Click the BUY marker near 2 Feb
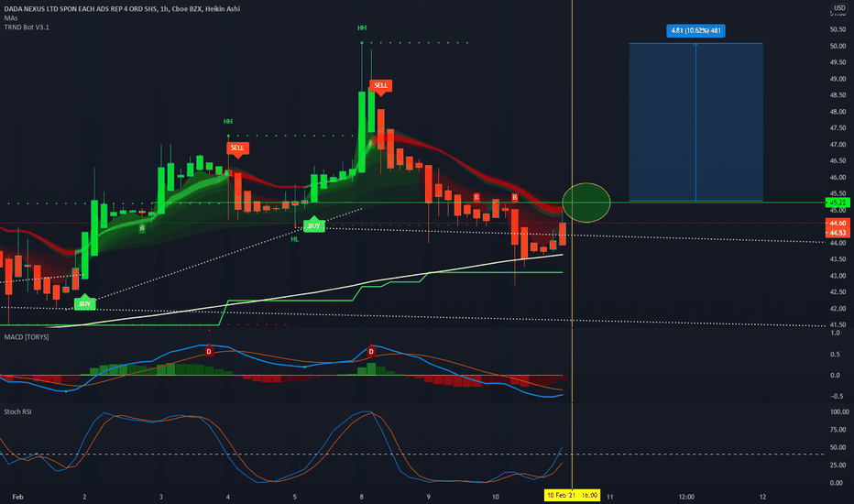Viewport: 854px width, 504px height. click(85, 302)
